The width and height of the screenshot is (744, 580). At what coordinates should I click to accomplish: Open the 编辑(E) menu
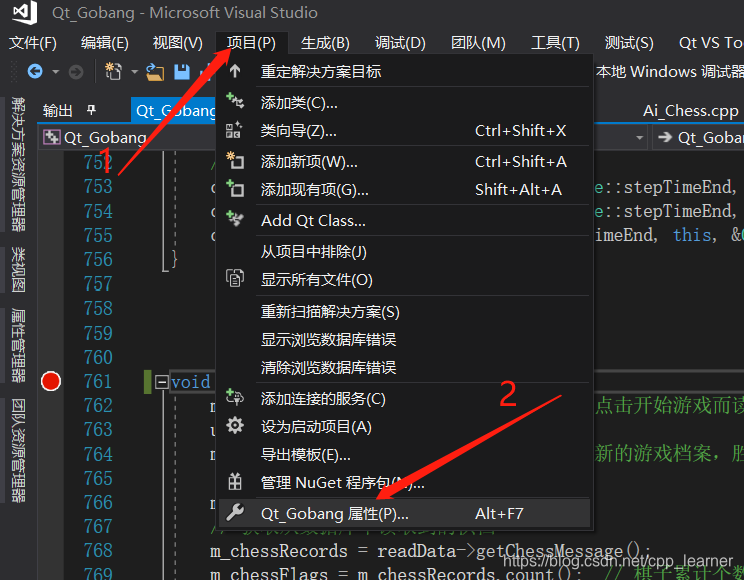(x=104, y=43)
